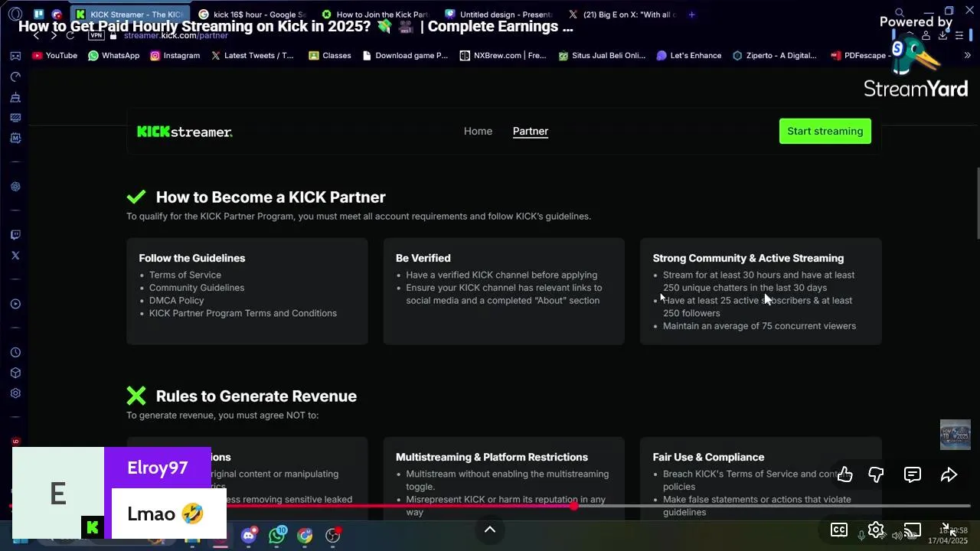Switch to Untitled design tab
This screenshot has height=551, width=980.
coord(499,15)
